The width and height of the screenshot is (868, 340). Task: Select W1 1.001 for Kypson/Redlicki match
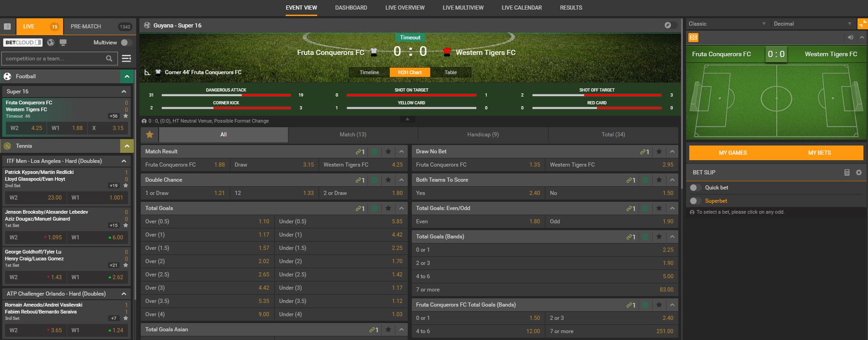[97, 198]
